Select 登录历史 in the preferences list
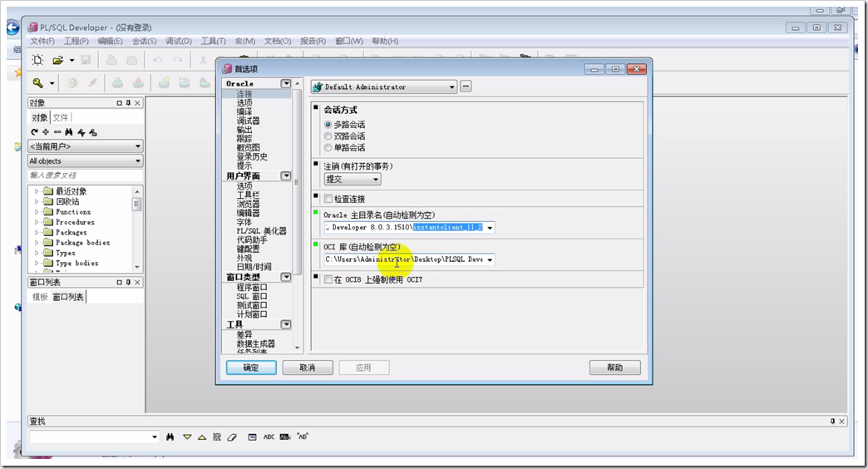Viewport: 868px width, 469px height. 252,156
